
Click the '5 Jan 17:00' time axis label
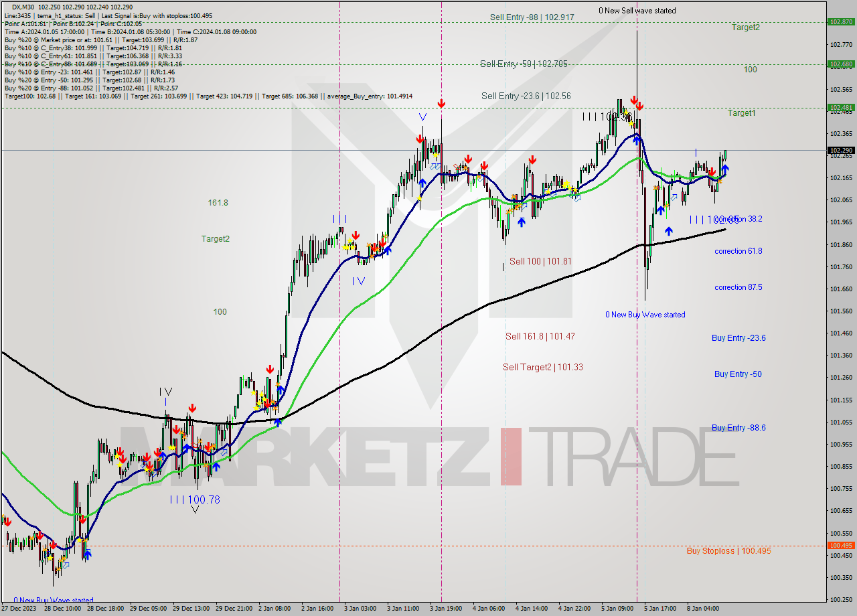coord(660,609)
